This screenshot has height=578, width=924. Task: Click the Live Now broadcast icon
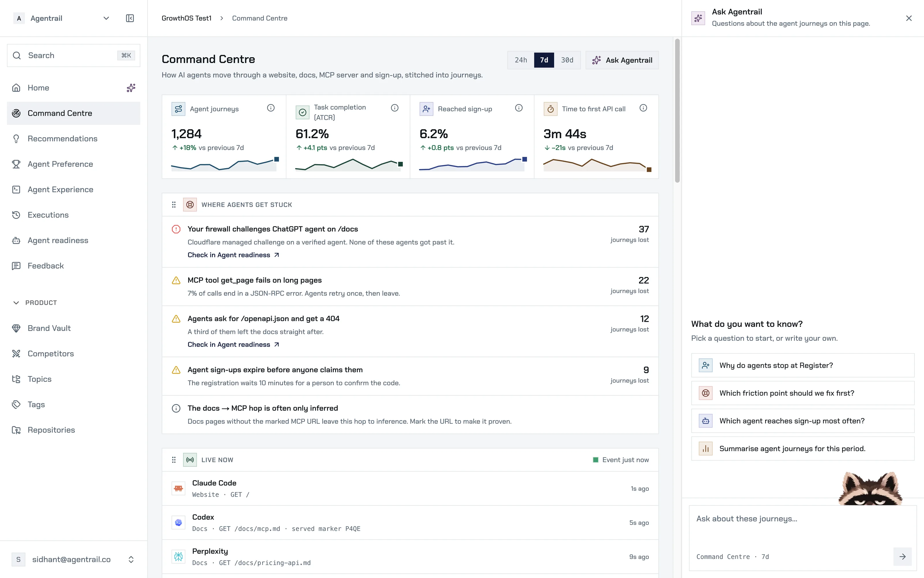pyautogui.click(x=190, y=460)
